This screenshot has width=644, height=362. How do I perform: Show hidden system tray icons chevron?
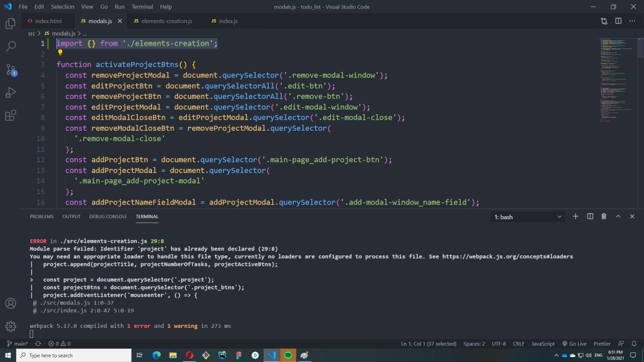[555, 355]
